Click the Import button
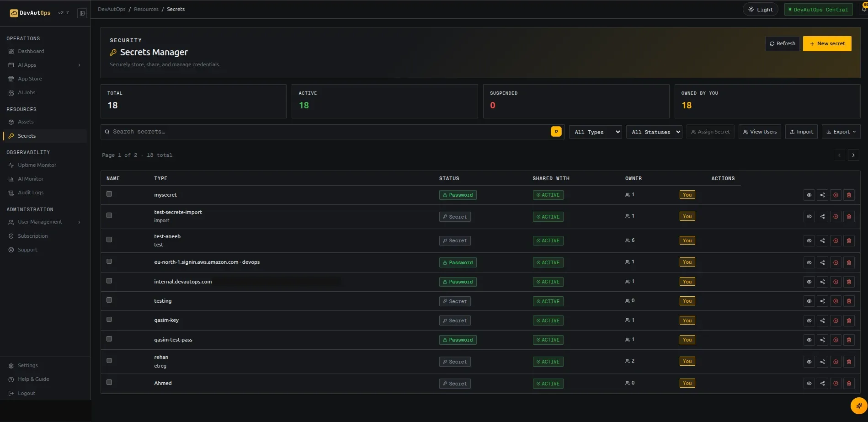The image size is (868, 422). [x=801, y=132]
